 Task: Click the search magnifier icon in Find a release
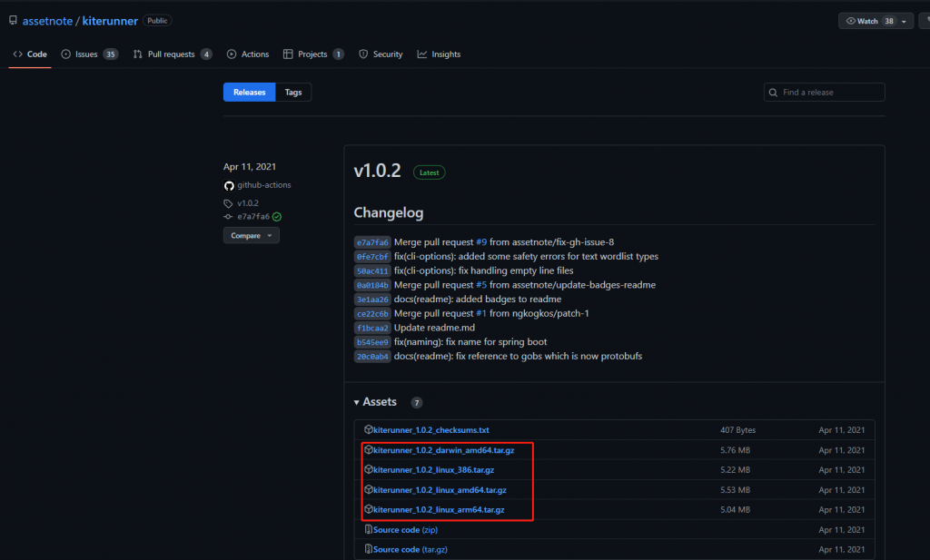click(773, 93)
